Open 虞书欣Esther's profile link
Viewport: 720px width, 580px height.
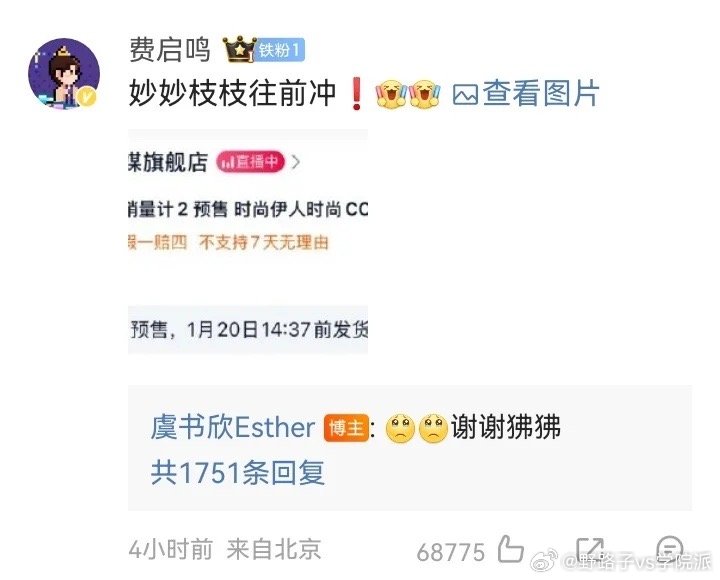(x=233, y=427)
